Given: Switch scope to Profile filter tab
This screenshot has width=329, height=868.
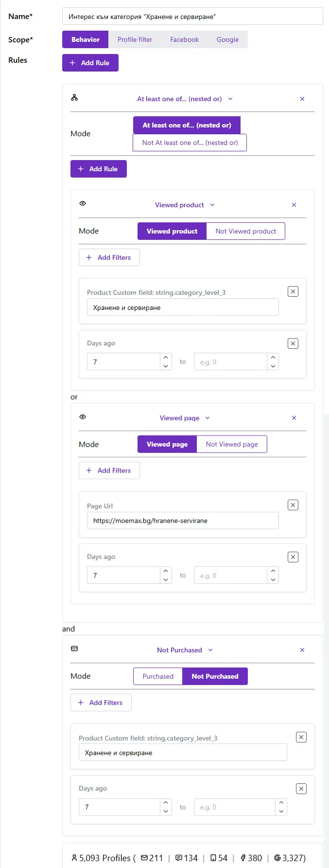Looking at the screenshot, I should coord(135,39).
